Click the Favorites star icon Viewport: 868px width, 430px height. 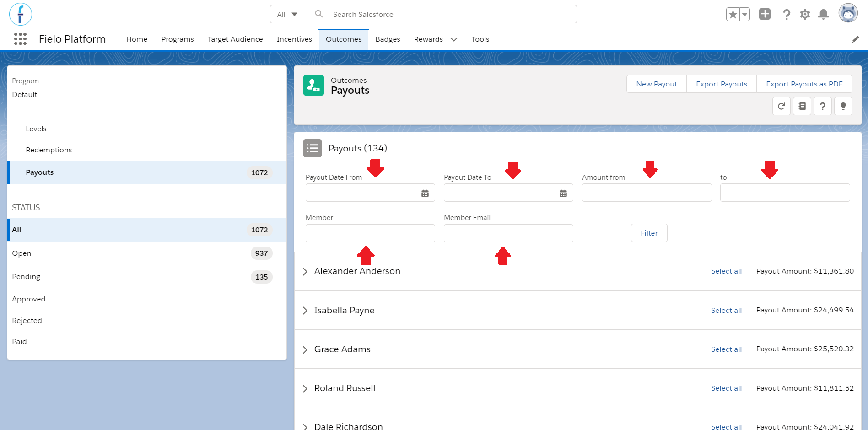(x=733, y=14)
